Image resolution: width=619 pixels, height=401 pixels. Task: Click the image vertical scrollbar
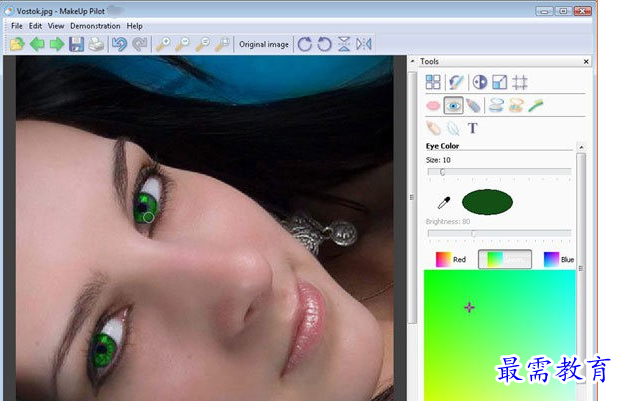point(412,197)
